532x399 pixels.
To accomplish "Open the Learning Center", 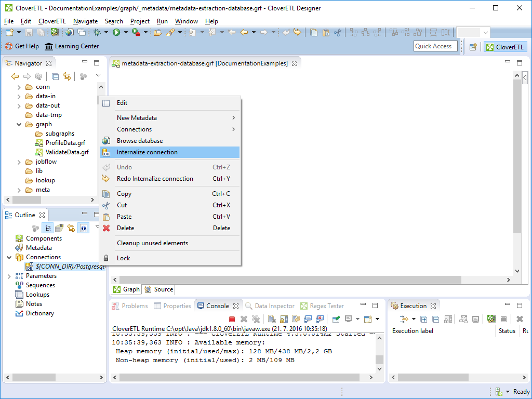I will (x=72, y=46).
